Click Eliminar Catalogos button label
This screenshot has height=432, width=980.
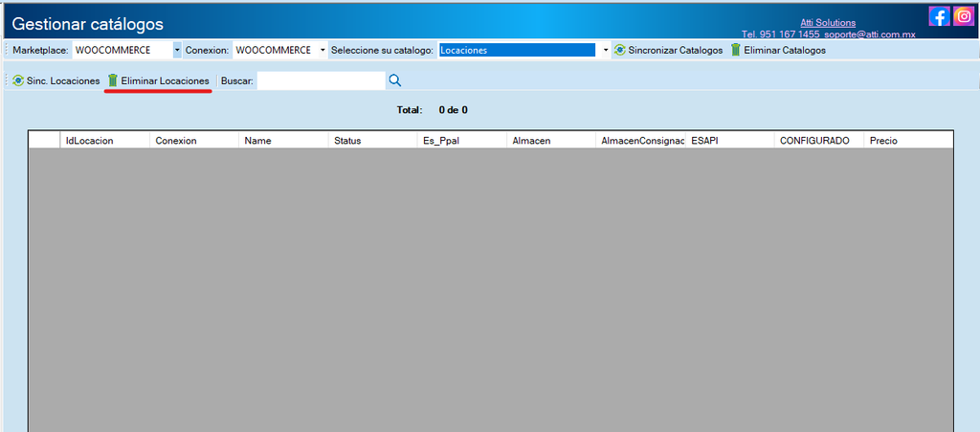coord(785,50)
